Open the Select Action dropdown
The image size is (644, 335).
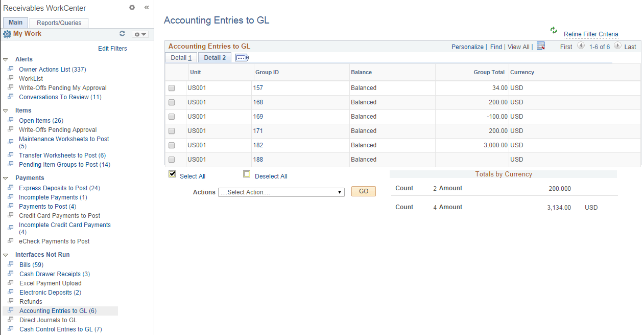point(281,192)
